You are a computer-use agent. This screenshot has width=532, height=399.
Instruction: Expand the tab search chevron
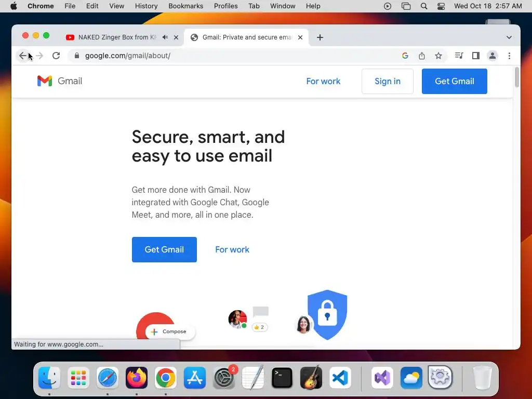click(x=509, y=37)
